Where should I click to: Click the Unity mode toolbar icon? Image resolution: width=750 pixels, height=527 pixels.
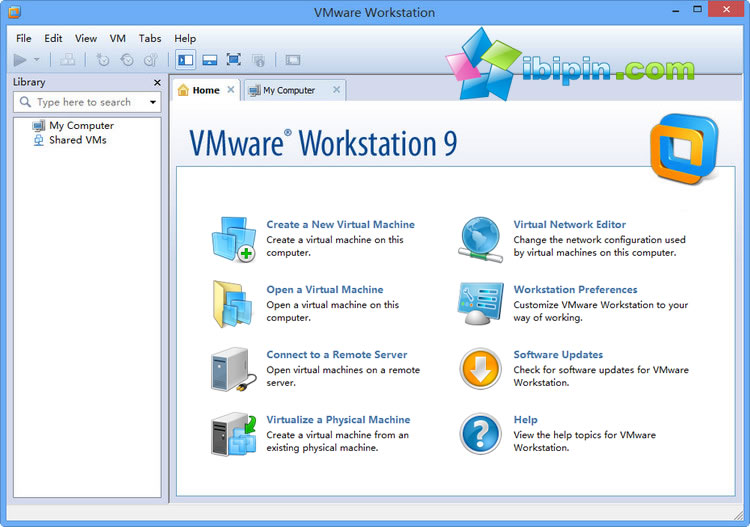click(258, 60)
